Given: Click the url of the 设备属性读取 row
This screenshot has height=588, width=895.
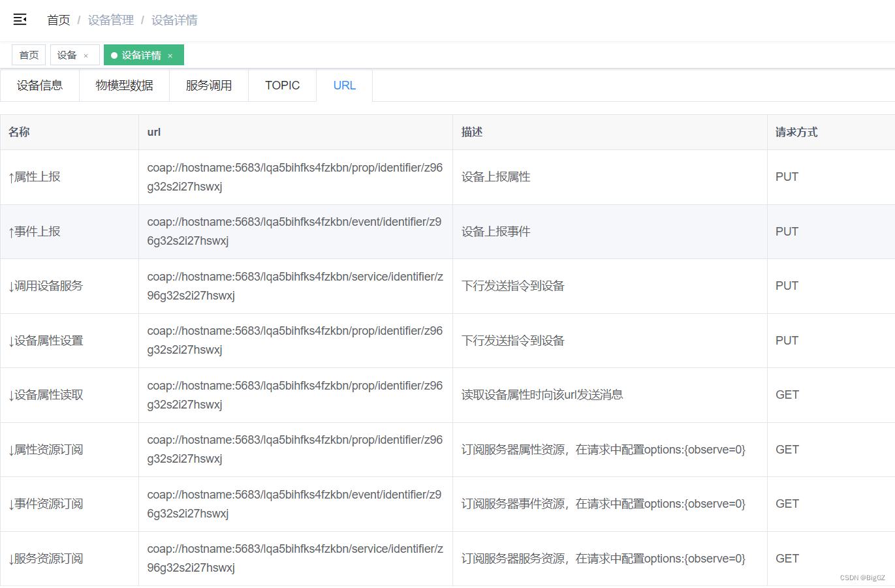Looking at the screenshot, I should pyautogui.click(x=295, y=395).
